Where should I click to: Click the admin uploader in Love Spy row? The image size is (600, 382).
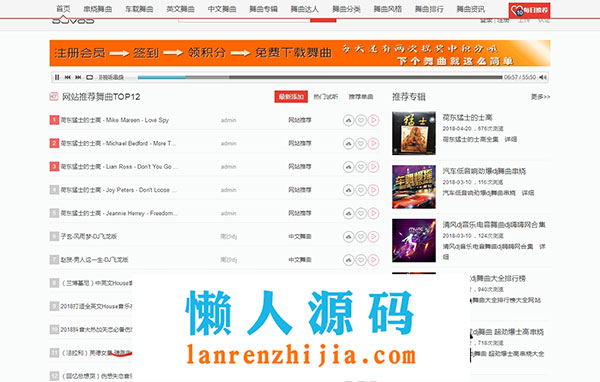[x=228, y=120]
